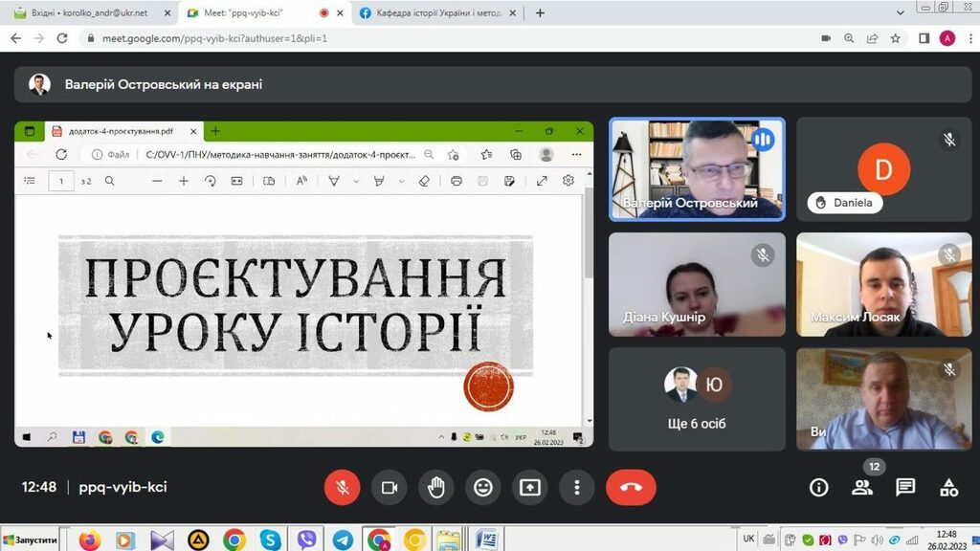
Task: Leave the call with red button
Action: click(631, 488)
